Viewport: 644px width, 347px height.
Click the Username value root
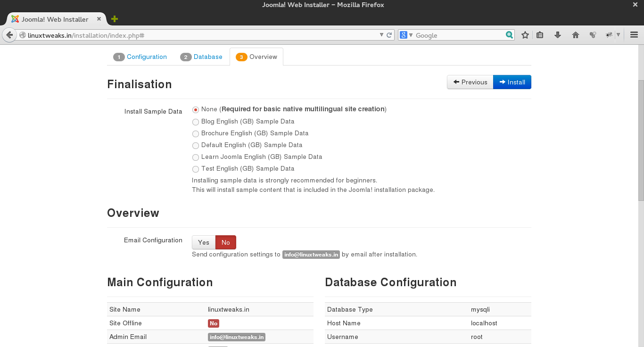click(477, 337)
